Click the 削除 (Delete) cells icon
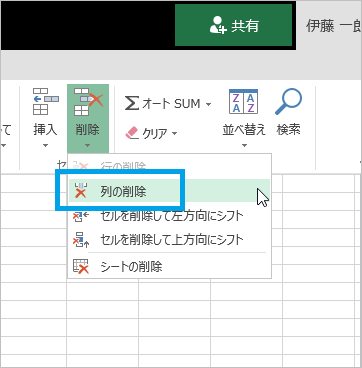 pyautogui.click(x=88, y=102)
